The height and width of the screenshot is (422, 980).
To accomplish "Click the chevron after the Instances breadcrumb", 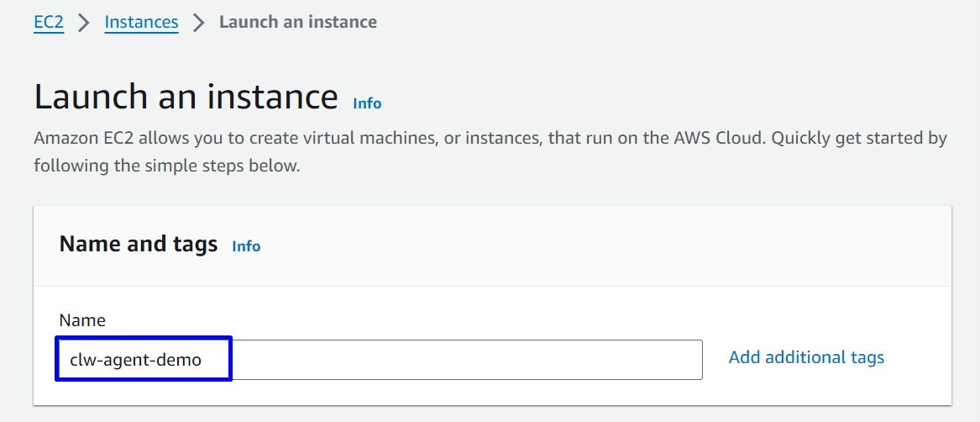I will pyautogui.click(x=198, y=23).
